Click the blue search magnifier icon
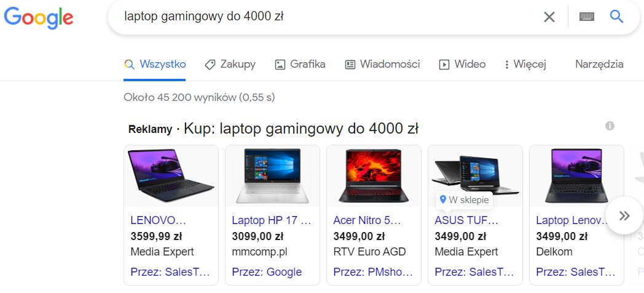The image size is (644, 293). point(616,17)
